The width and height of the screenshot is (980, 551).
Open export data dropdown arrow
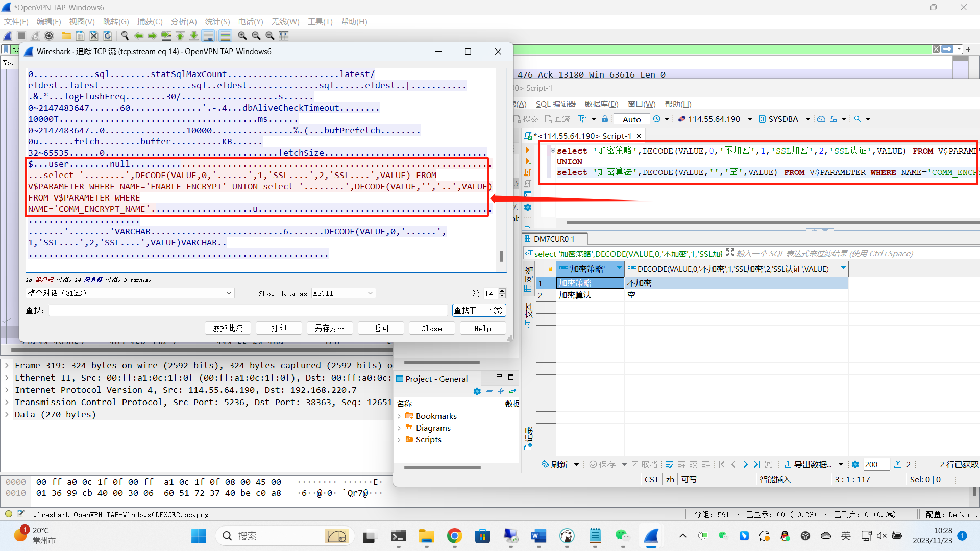click(x=841, y=464)
